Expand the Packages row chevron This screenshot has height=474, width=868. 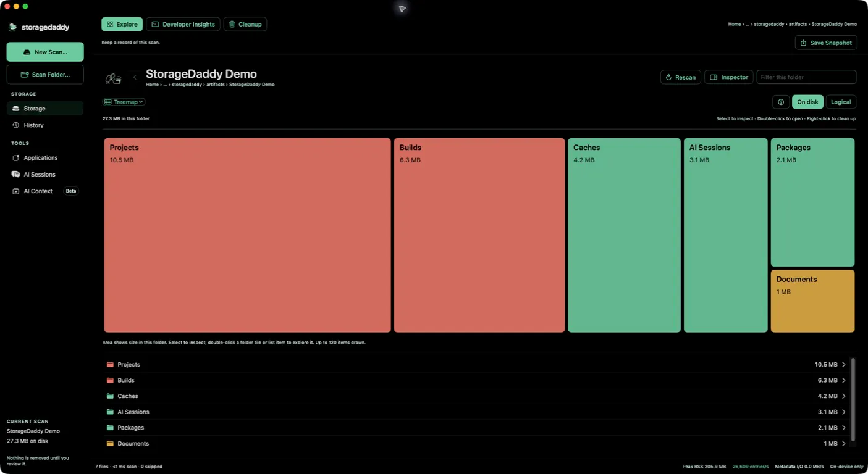point(844,428)
